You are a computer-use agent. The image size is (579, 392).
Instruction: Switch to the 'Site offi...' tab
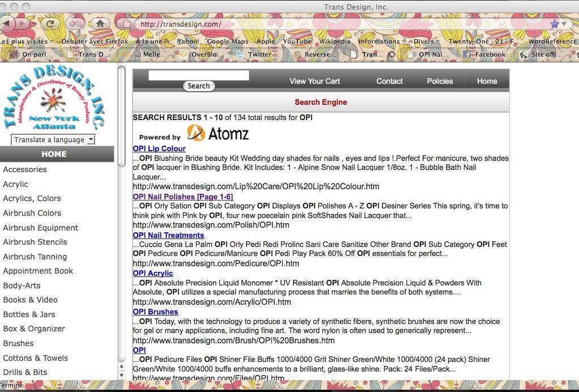pos(542,54)
